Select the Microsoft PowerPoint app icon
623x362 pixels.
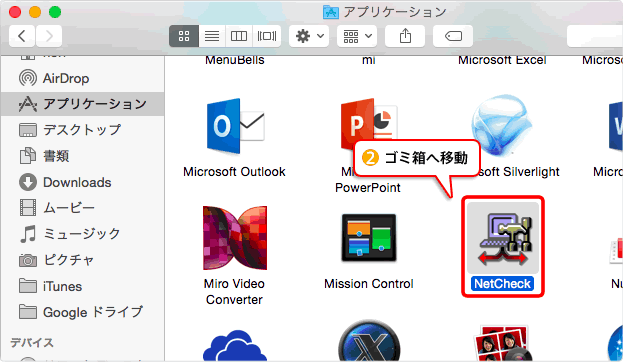[x=369, y=125]
